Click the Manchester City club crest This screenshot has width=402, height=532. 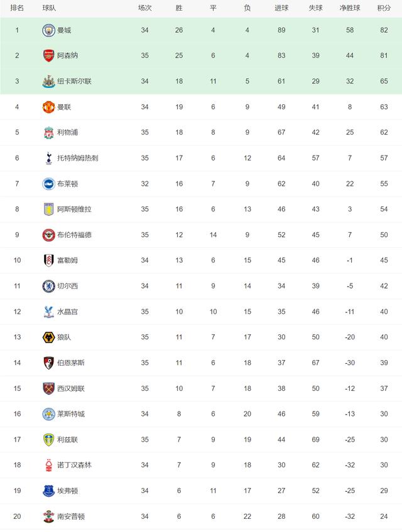point(48,30)
